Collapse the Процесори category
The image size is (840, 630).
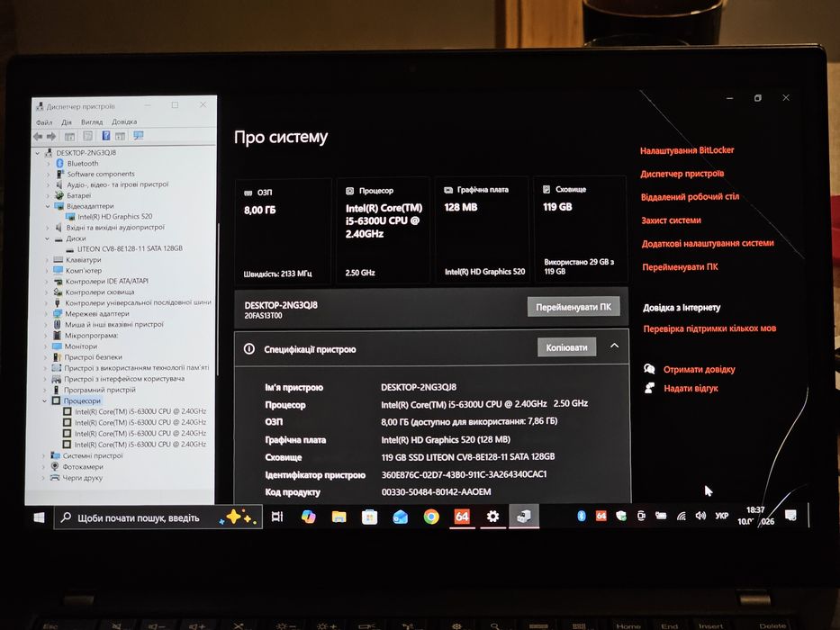pos(45,400)
